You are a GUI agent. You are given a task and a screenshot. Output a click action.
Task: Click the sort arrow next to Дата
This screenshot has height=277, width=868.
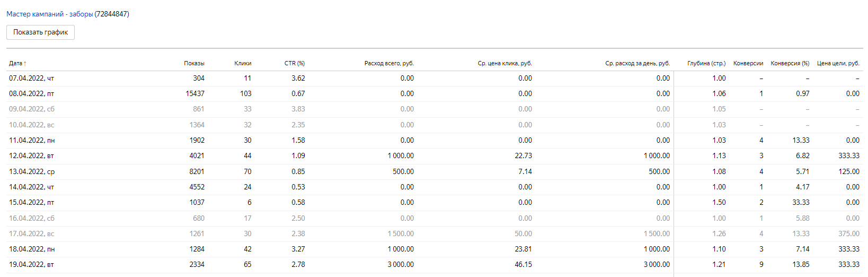[25, 64]
